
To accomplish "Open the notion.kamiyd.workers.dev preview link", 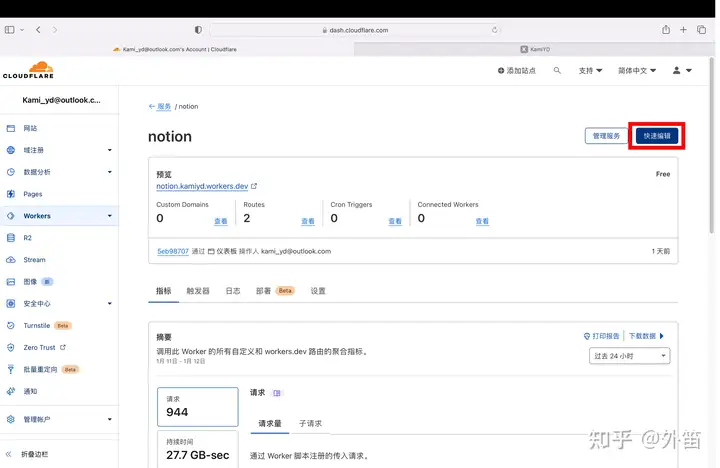I will pyautogui.click(x=202, y=186).
